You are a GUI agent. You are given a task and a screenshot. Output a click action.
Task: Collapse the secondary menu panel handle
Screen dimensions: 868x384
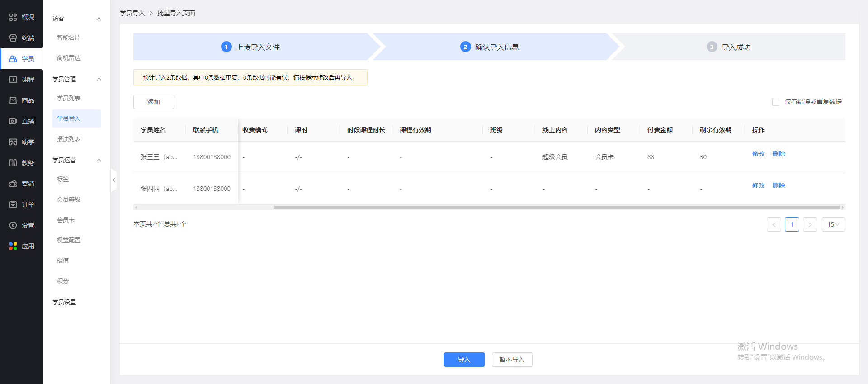click(x=113, y=180)
